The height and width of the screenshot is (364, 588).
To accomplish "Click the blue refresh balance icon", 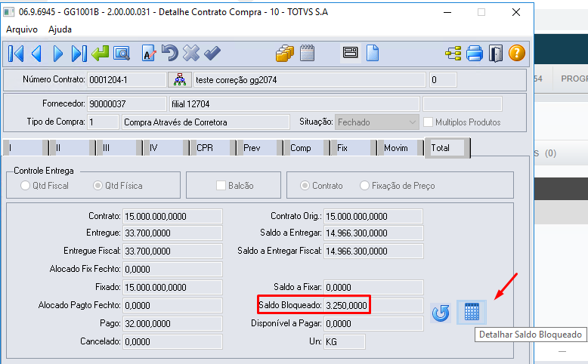I will click(x=441, y=313).
